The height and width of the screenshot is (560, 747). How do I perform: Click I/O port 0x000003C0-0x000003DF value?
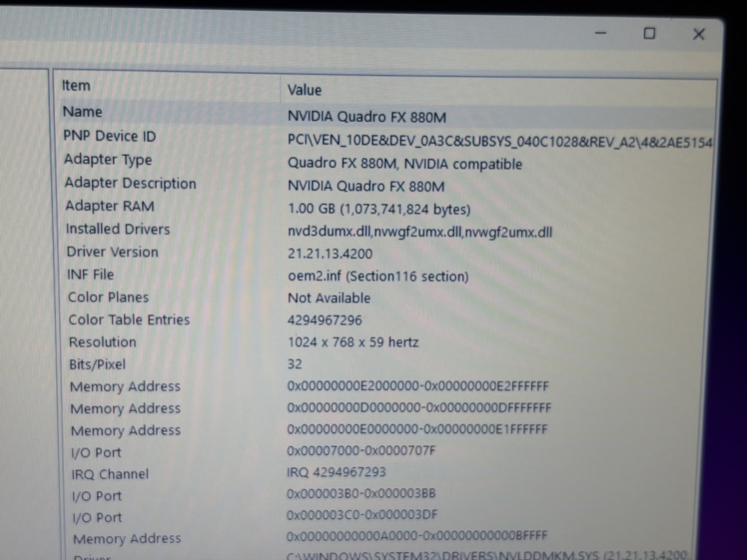[362, 515]
